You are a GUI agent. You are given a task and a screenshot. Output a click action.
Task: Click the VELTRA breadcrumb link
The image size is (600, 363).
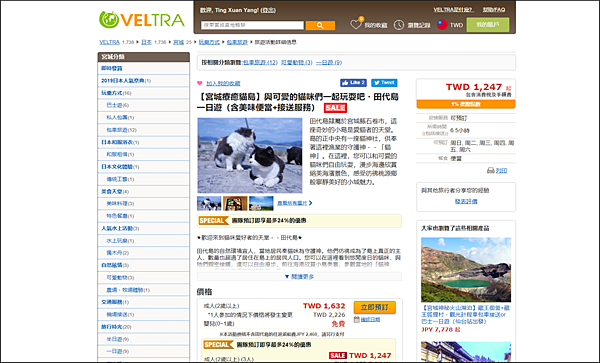click(109, 42)
